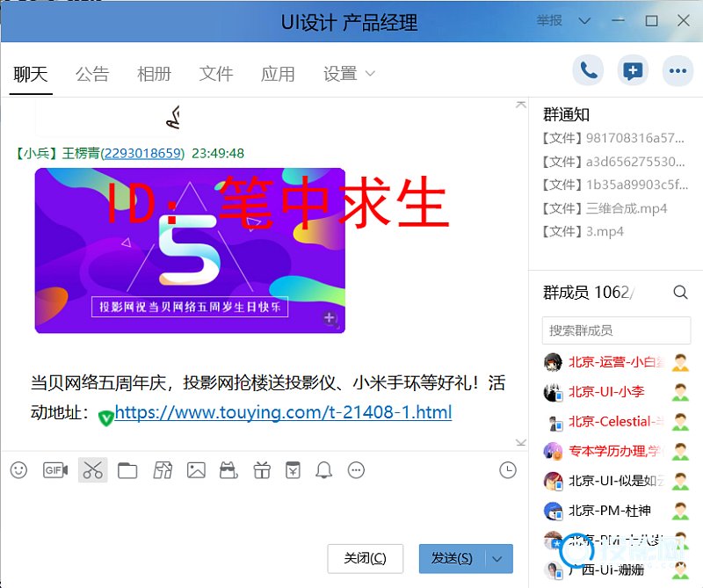The height and width of the screenshot is (588, 703).
Task: Click the red envelope yen icon
Action: pos(294,470)
